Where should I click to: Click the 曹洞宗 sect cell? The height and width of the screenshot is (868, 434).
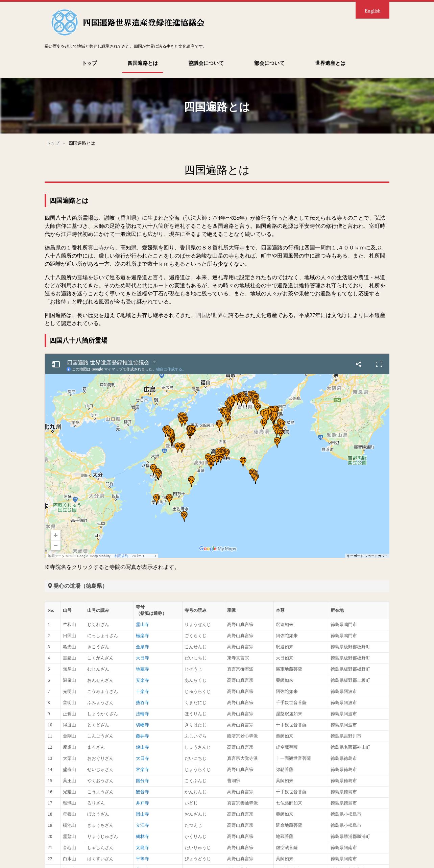[249, 781]
